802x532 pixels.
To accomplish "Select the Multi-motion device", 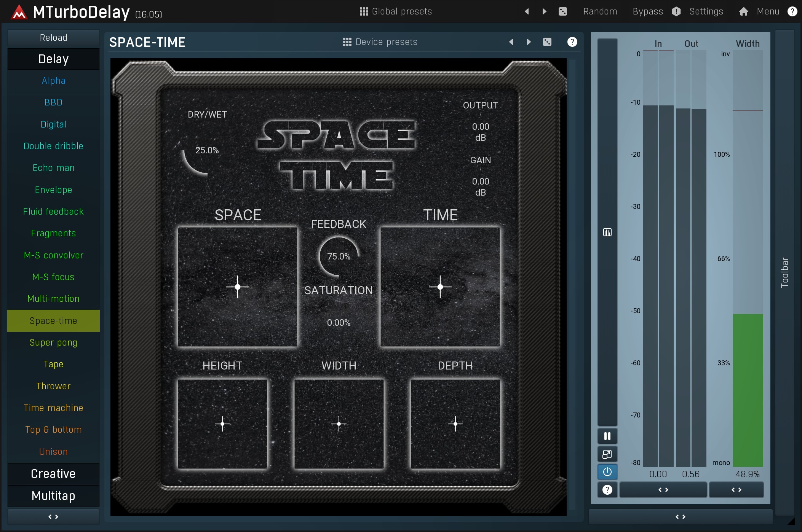I will 53,299.
